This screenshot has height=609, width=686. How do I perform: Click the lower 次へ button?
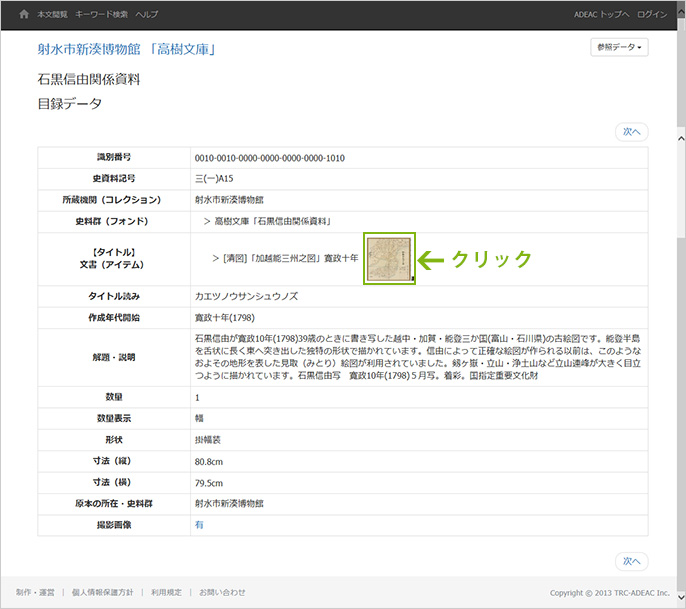coord(631,561)
